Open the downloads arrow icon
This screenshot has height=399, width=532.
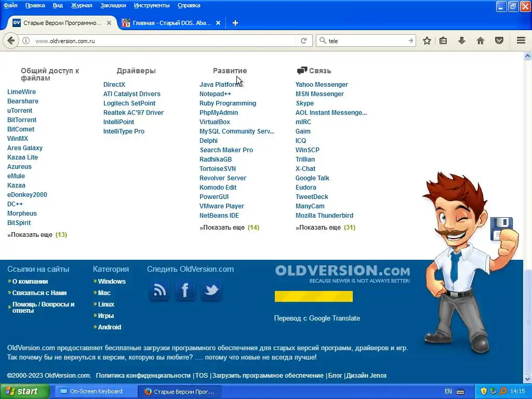(462, 41)
